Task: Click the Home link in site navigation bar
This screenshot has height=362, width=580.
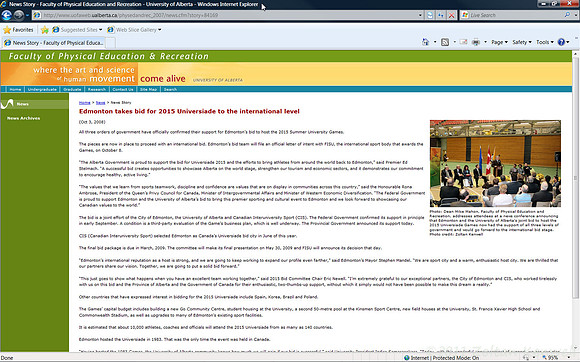Action: [15, 89]
